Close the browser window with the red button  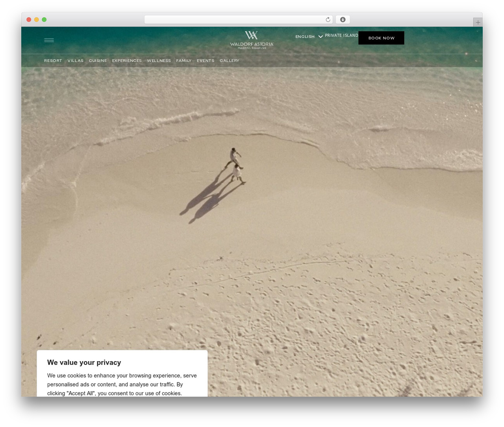pos(29,20)
